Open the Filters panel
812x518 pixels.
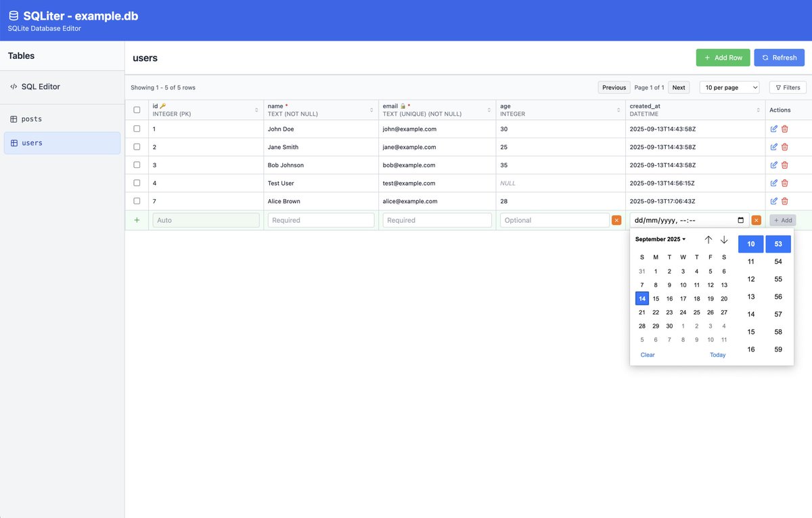point(788,87)
